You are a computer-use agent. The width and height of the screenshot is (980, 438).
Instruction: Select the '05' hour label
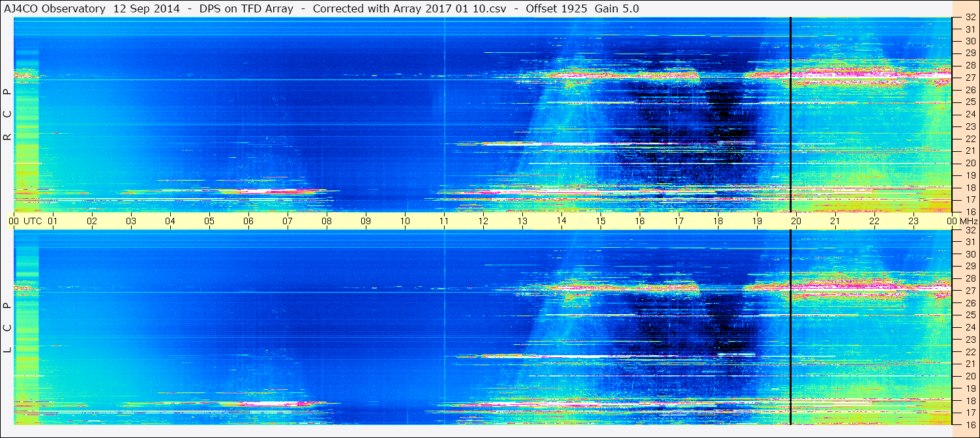[x=209, y=221]
